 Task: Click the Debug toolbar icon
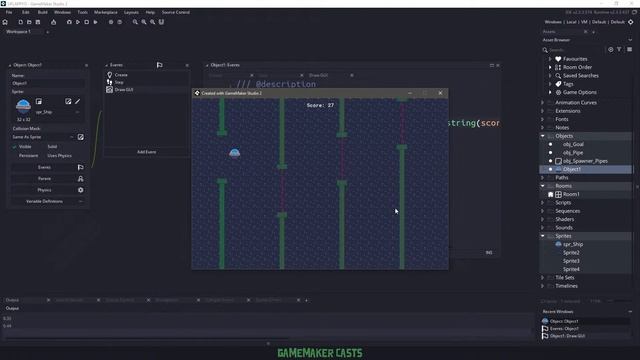coord(69,22)
